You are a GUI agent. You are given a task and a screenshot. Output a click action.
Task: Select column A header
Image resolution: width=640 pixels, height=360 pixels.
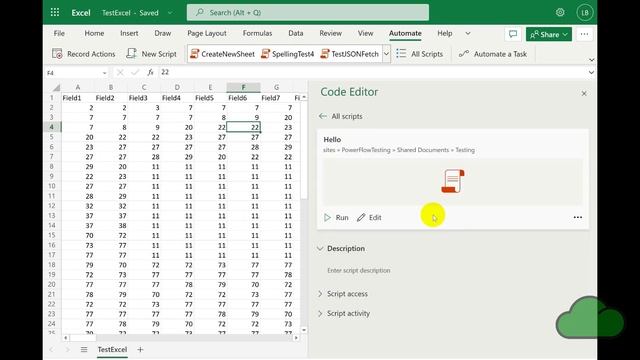tap(78, 87)
